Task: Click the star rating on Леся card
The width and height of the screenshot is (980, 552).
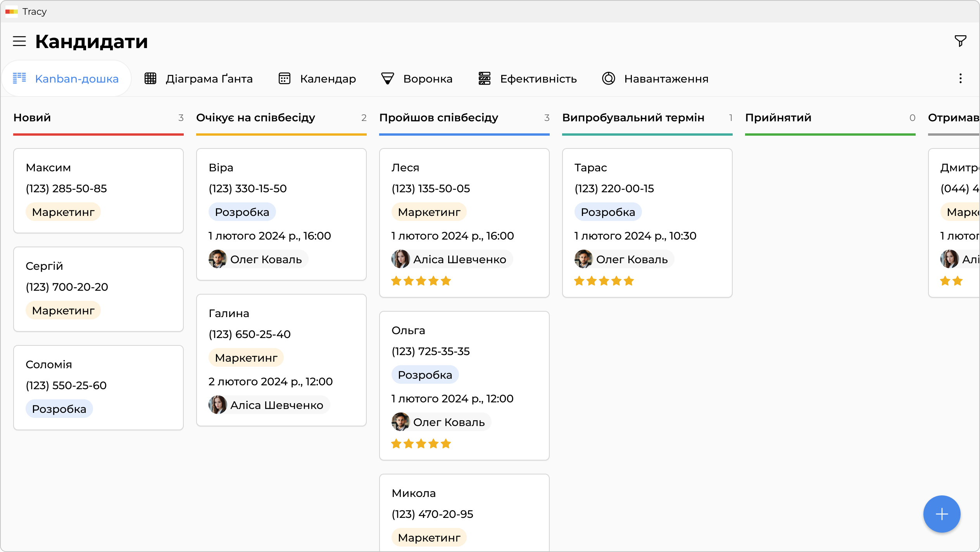Action: 421,281
